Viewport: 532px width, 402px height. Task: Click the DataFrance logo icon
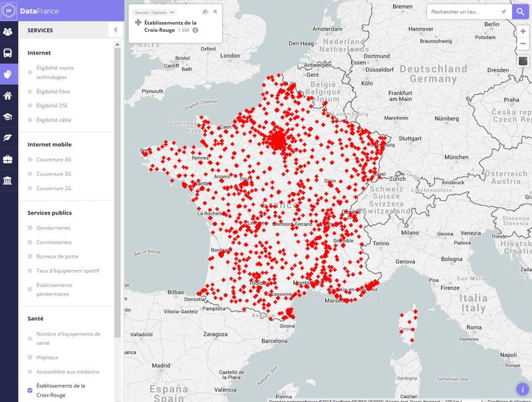pyautogui.click(x=9, y=10)
